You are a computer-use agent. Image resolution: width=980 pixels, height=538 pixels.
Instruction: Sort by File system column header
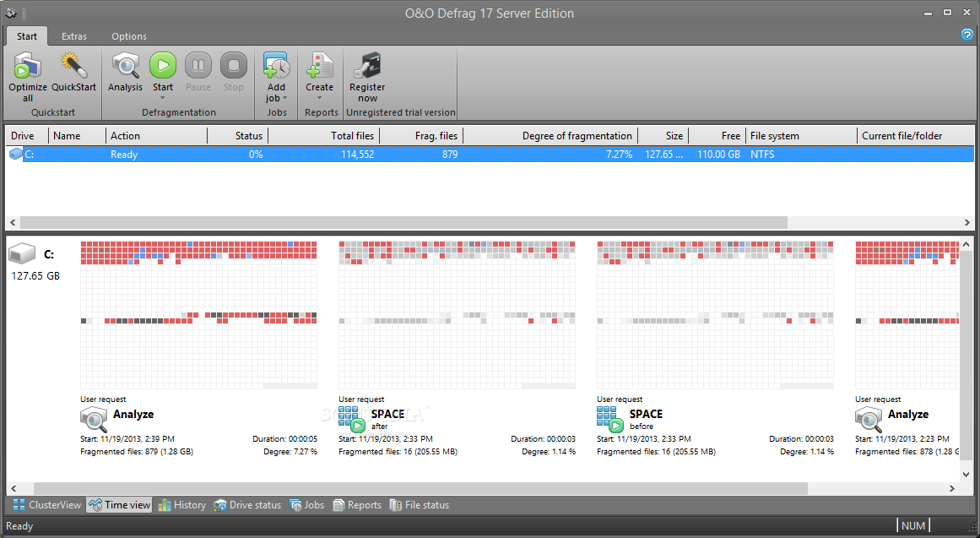[801, 136]
